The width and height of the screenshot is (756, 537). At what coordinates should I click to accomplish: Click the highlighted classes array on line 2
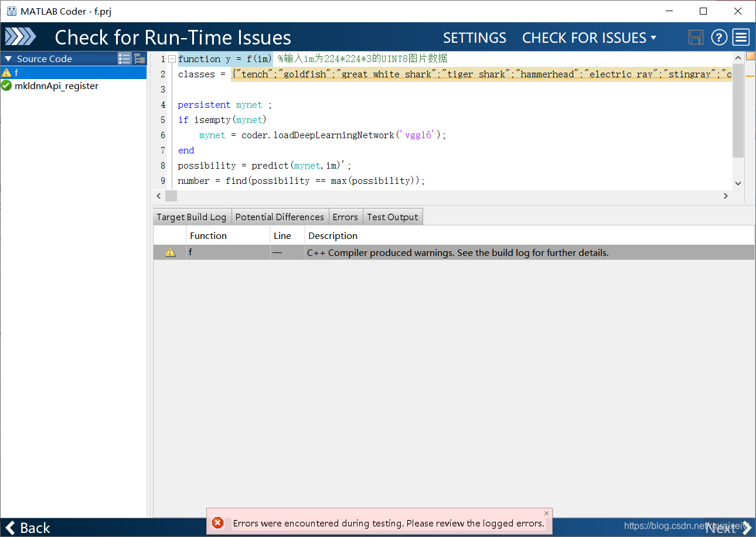click(481, 74)
